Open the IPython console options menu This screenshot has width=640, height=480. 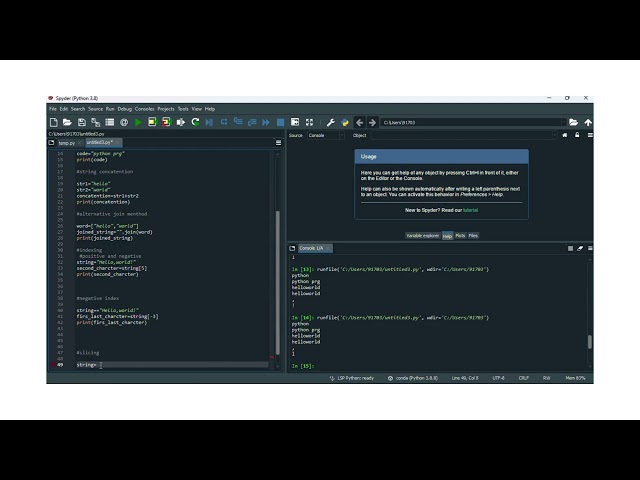590,248
